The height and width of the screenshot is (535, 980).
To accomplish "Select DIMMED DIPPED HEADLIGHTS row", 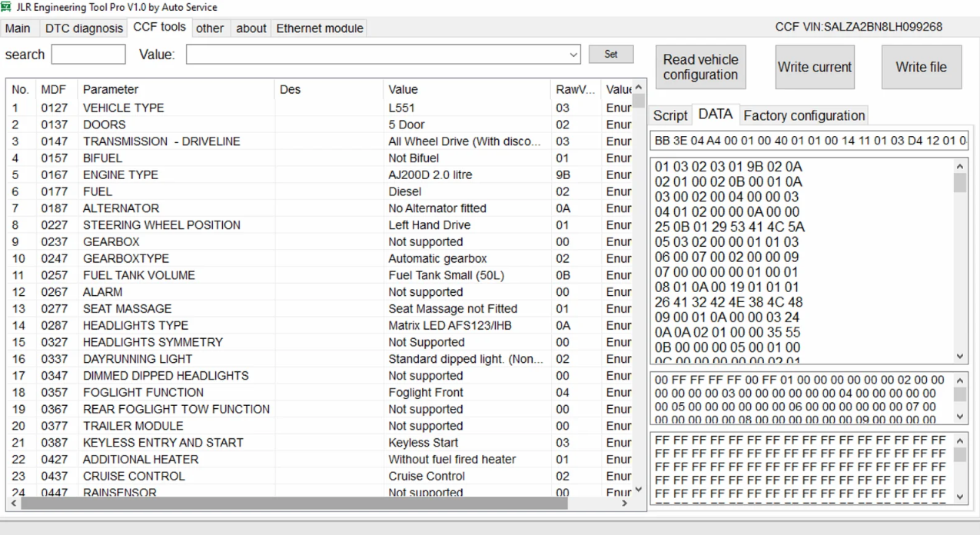I will click(319, 376).
